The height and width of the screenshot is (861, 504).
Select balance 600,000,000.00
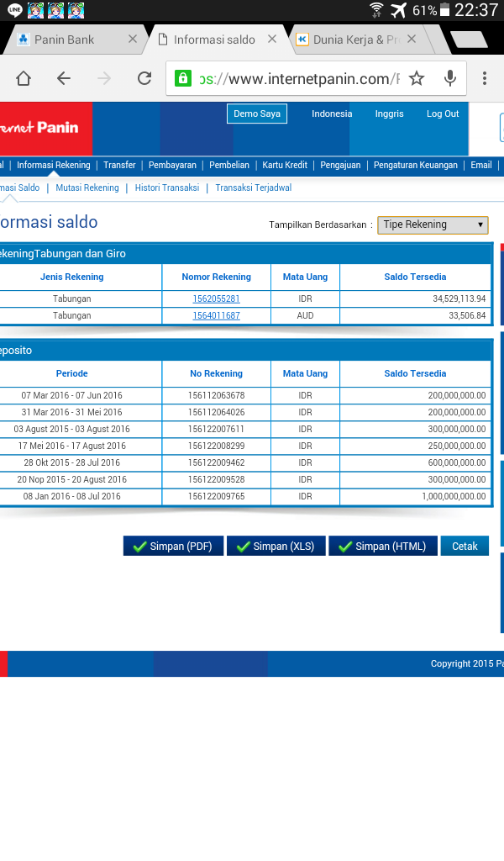[457, 463]
